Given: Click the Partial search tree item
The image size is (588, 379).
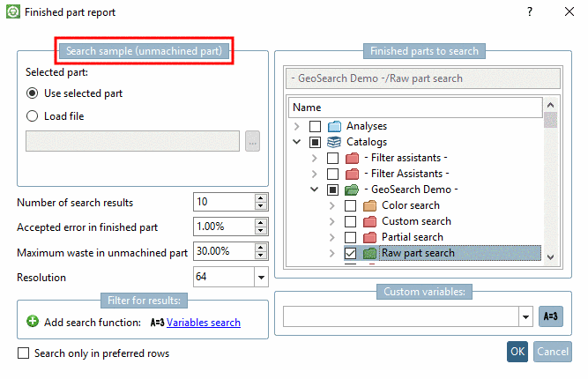Looking at the screenshot, I should tap(411, 237).
